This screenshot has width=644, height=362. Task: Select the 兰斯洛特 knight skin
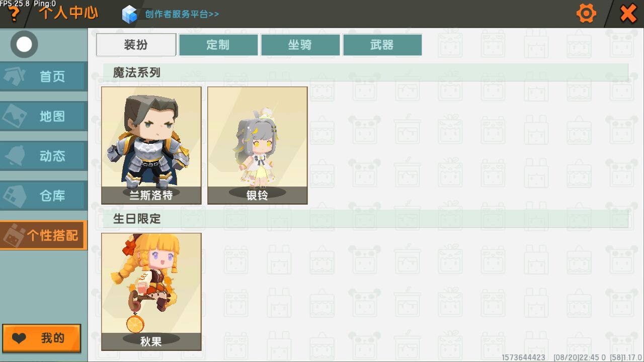(x=151, y=145)
